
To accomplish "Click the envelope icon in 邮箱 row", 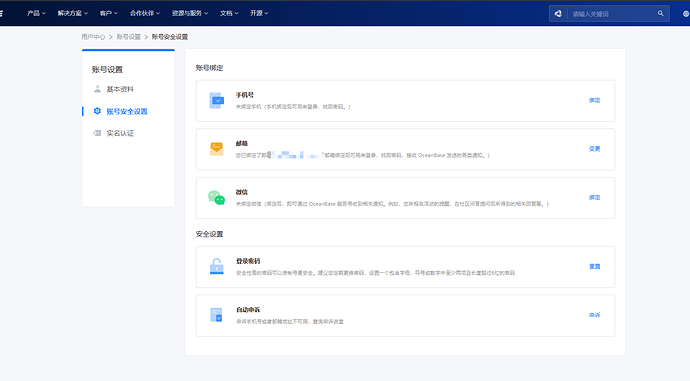I will point(217,149).
